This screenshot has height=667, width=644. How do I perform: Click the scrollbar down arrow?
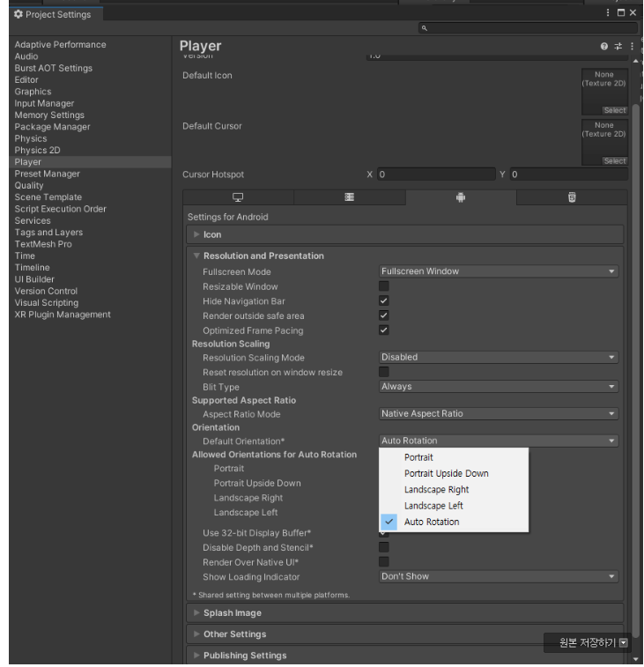(636, 659)
